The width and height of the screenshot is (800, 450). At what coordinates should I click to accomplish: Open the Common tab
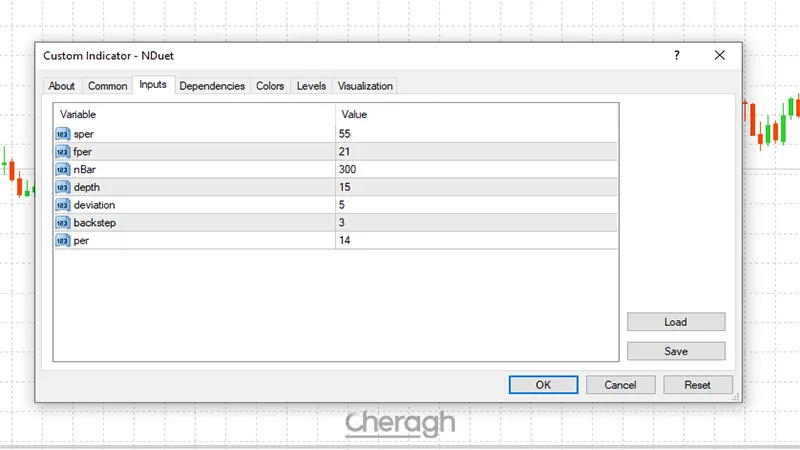pos(107,86)
